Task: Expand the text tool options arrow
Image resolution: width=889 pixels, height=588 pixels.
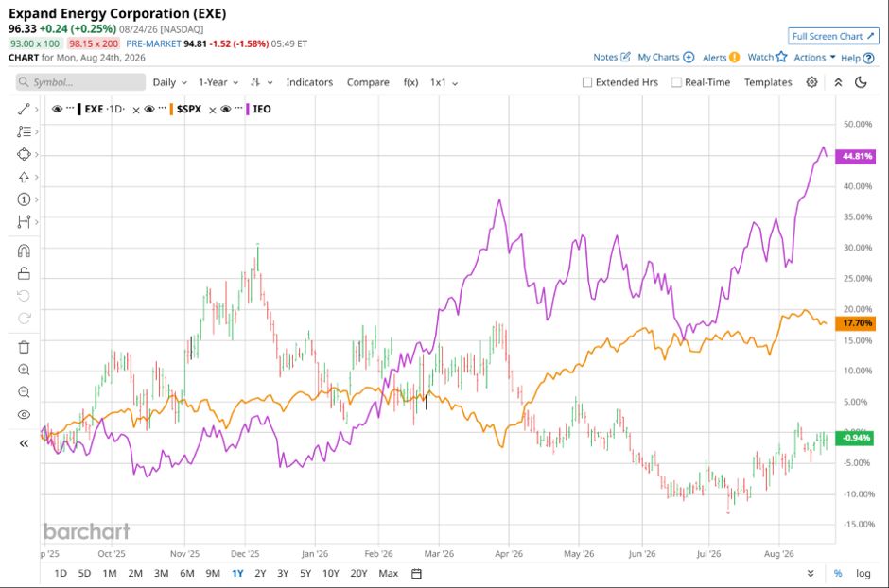Action: coord(36,131)
